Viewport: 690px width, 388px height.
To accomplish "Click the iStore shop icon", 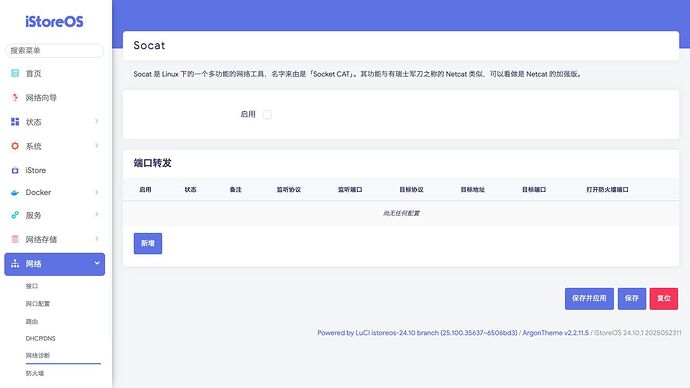I will pyautogui.click(x=15, y=170).
